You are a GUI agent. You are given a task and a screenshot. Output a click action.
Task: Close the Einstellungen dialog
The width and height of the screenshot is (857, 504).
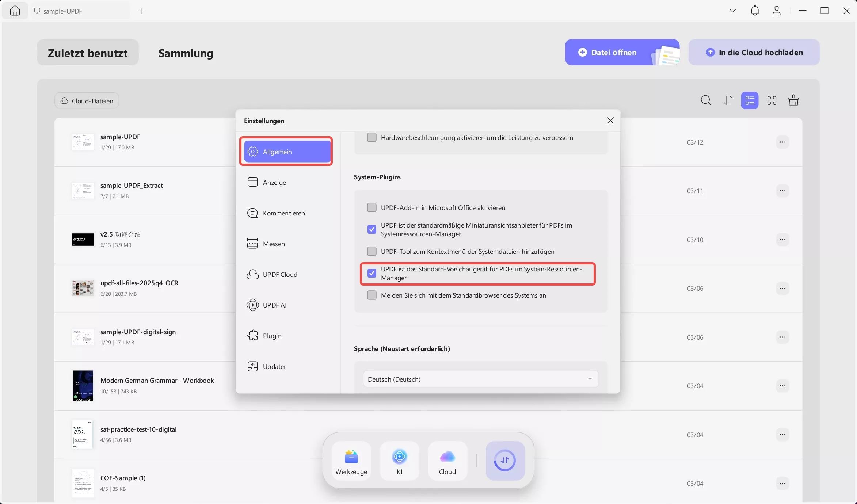[610, 121]
